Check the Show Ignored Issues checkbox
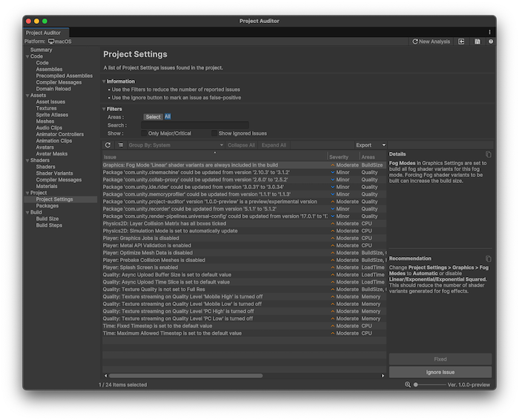519x420 pixels. click(x=214, y=133)
